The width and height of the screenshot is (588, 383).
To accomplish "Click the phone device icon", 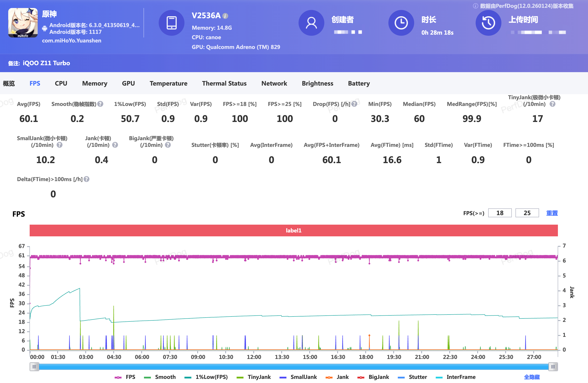I will tap(171, 23).
